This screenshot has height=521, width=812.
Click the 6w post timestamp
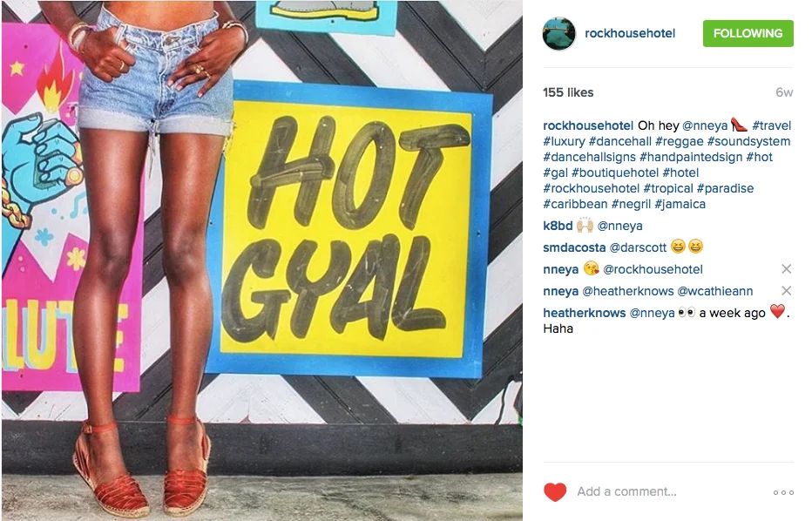click(x=784, y=92)
